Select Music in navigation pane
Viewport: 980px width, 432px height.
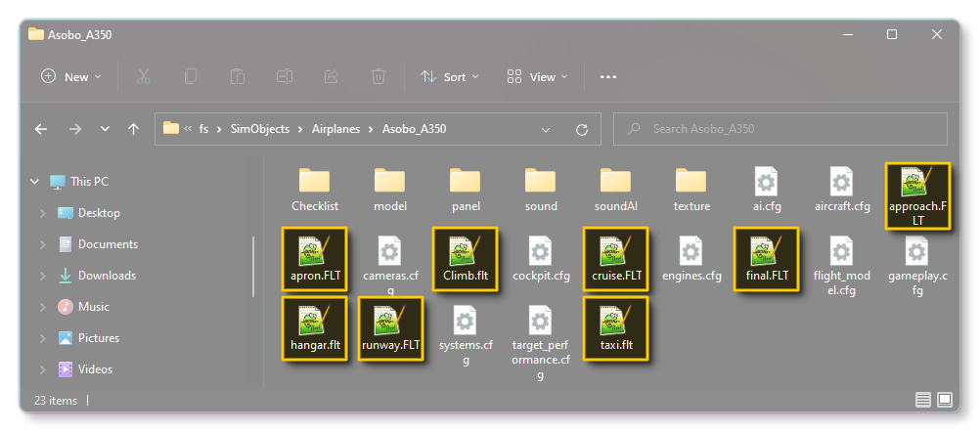pos(84,307)
